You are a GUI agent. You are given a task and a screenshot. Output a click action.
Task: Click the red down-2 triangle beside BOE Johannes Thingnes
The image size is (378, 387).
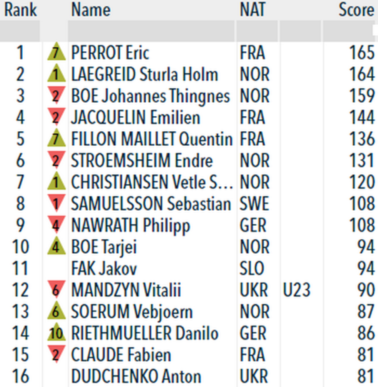(x=56, y=96)
